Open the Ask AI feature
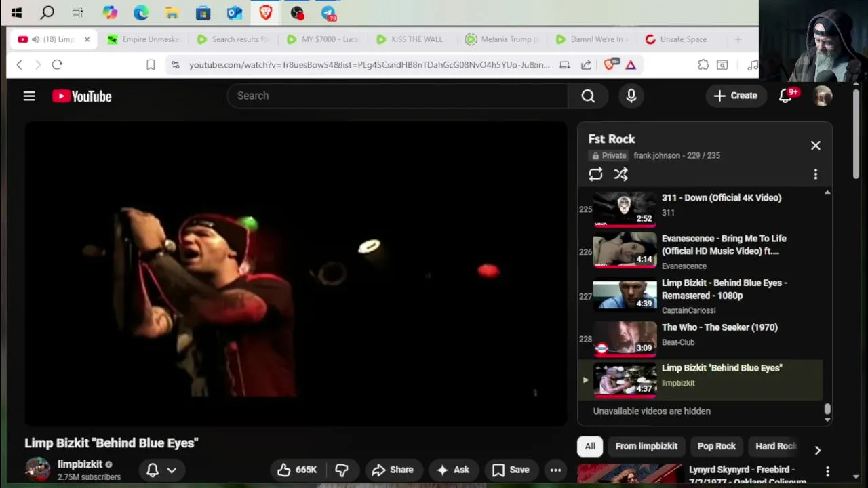Screen dimensions: 868x488 [453, 470]
